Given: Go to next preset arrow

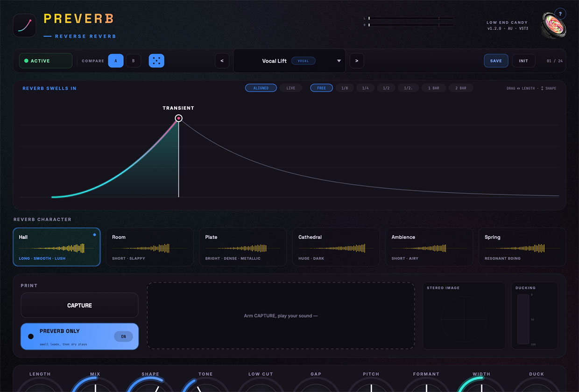Looking at the screenshot, I should (x=357, y=61).
